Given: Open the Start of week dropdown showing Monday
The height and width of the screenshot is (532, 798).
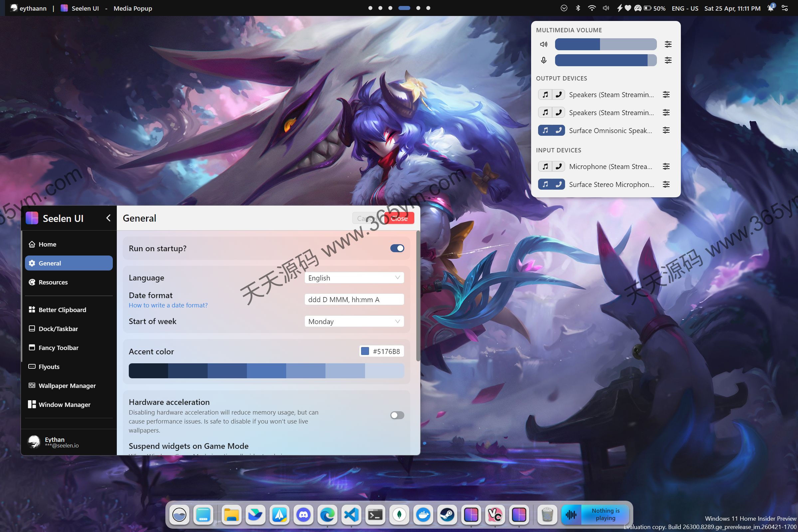Looking at the screenshot, I should click(354, 321).
